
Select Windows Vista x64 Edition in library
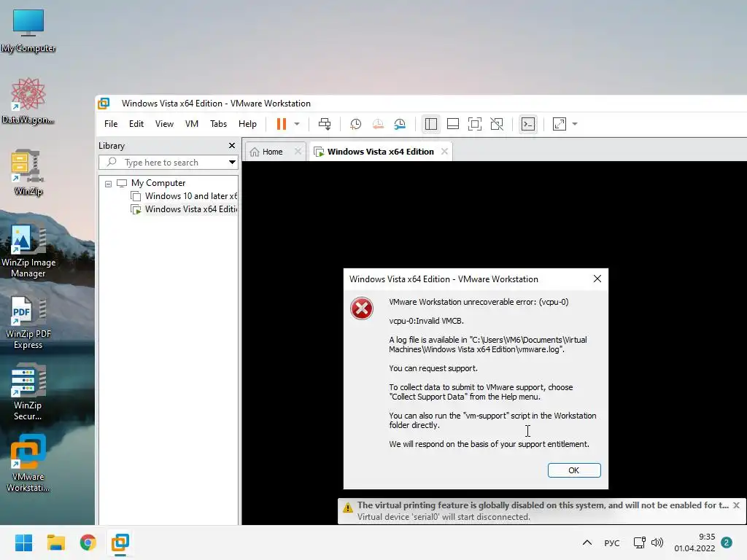pos(184,209)
